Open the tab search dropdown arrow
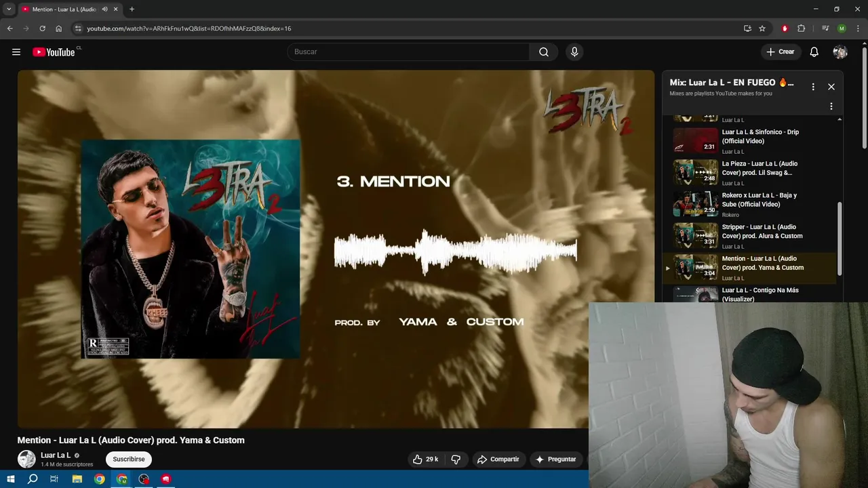Viewport: 868px width, 488px height. tap(9, 9)
